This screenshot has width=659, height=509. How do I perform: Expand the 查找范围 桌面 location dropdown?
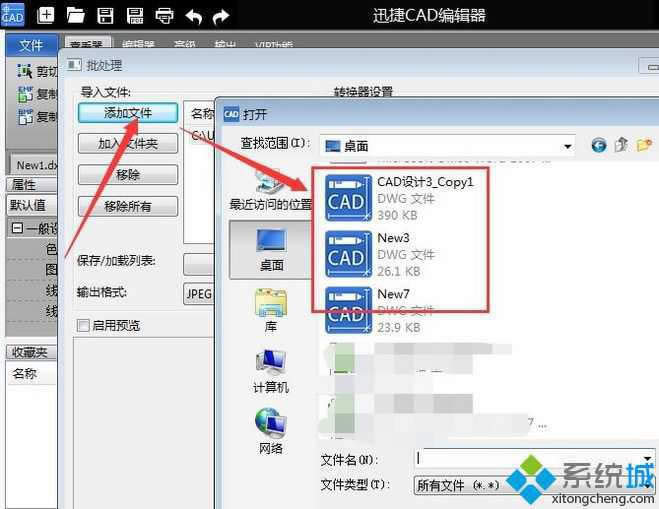pyautogui.click(x=448, y=146)
